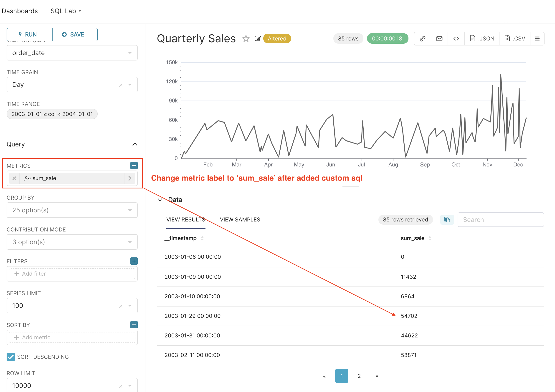Copy the permalink to clipboard icon
Image resolution: width=555 pixels, height=392 pixels.
pos(422,38)
